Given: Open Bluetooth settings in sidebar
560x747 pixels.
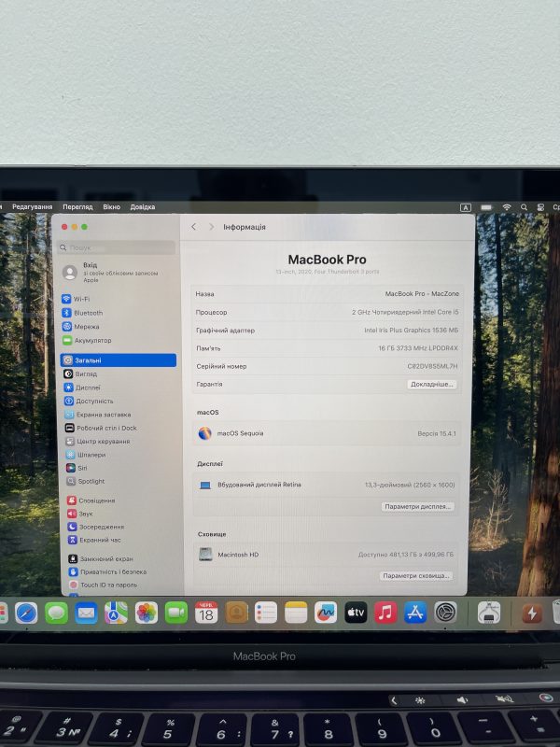Looking at the screenshot, I should [82, 313].
